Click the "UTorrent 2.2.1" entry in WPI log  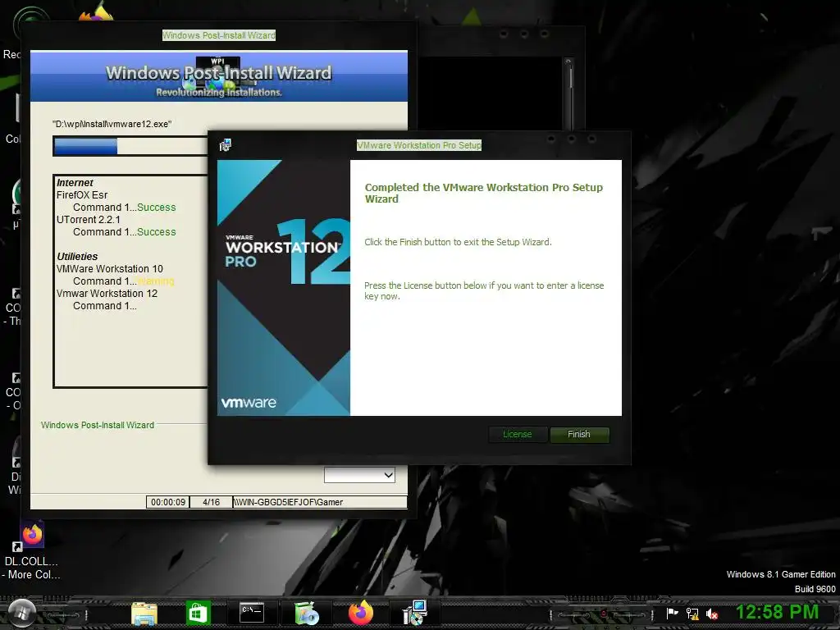tap(89, 220)
